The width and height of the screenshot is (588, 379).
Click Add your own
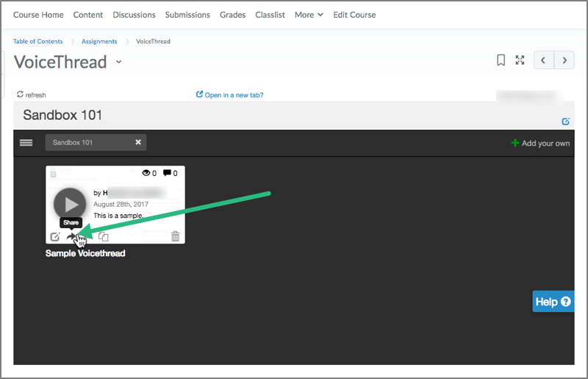click(x=540, y=143)
